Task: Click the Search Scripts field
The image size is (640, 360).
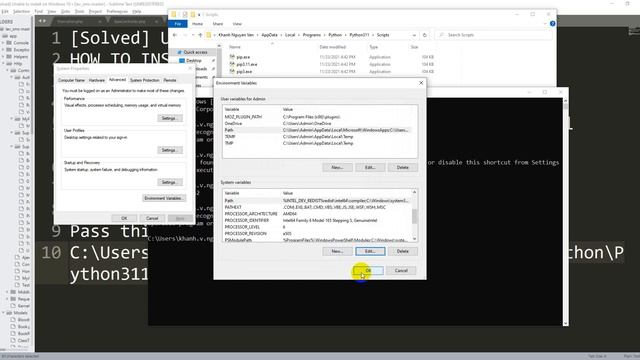Action: [x=494, y=35]
